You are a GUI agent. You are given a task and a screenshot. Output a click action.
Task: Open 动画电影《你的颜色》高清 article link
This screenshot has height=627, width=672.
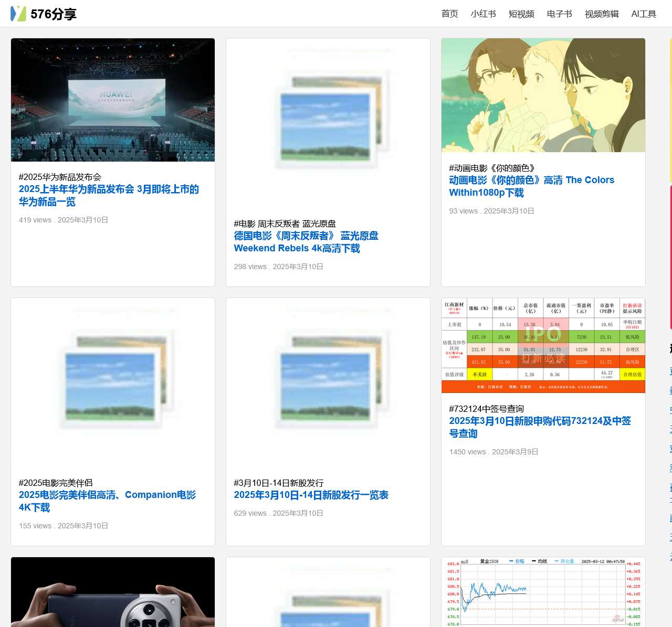[x=531, y=186]
